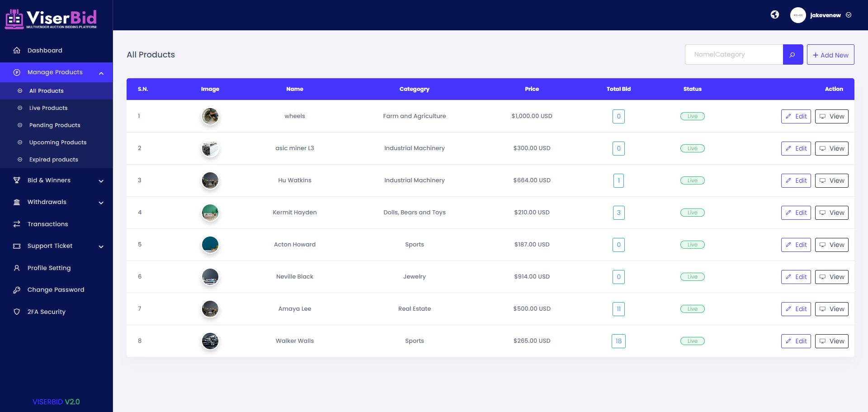The height and width of the screenshot is (412, 868).
Task: Edit the Hu Watkins product
Action: coord(796,180)
